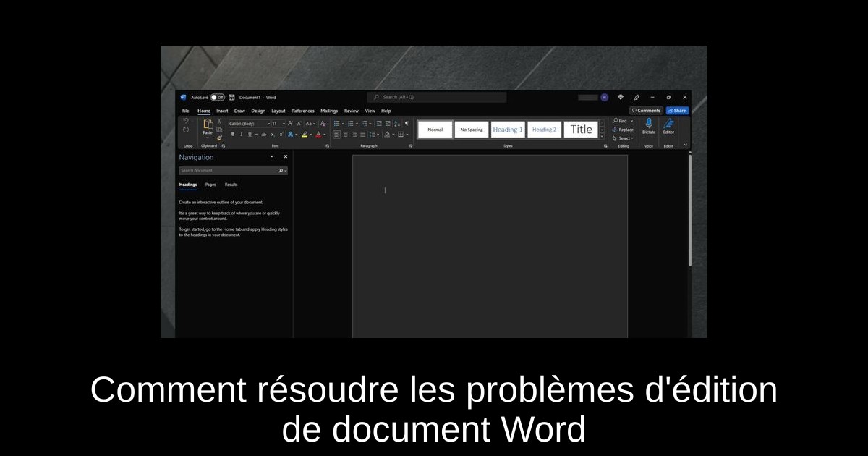Apply the Normal style
The height and width of the screenshot is (456, 868).
(x=435, y=130)
